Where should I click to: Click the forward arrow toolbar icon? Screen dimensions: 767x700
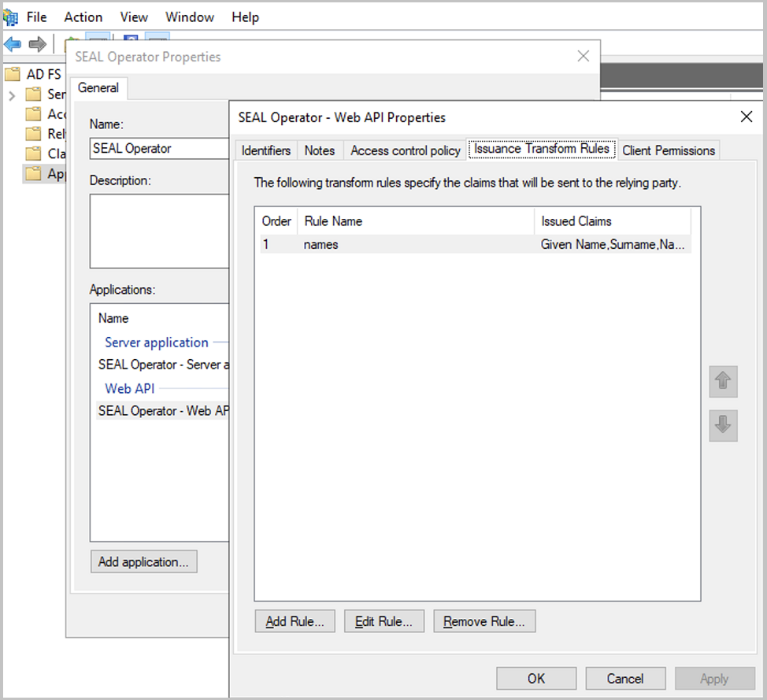pyautogui.click(x=37, y=43)
